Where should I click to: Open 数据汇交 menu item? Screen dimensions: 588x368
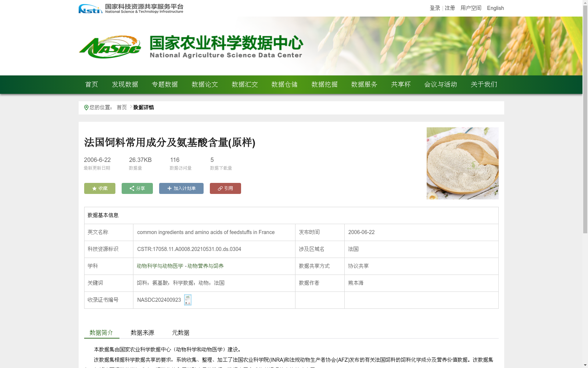tap(245, 85)
